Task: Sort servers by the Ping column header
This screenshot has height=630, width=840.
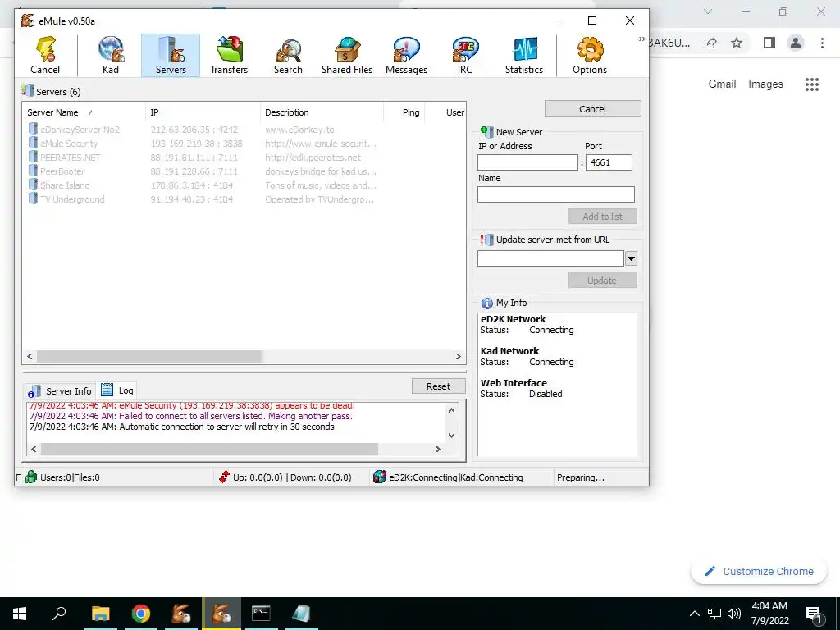Action: click(404, 112)
